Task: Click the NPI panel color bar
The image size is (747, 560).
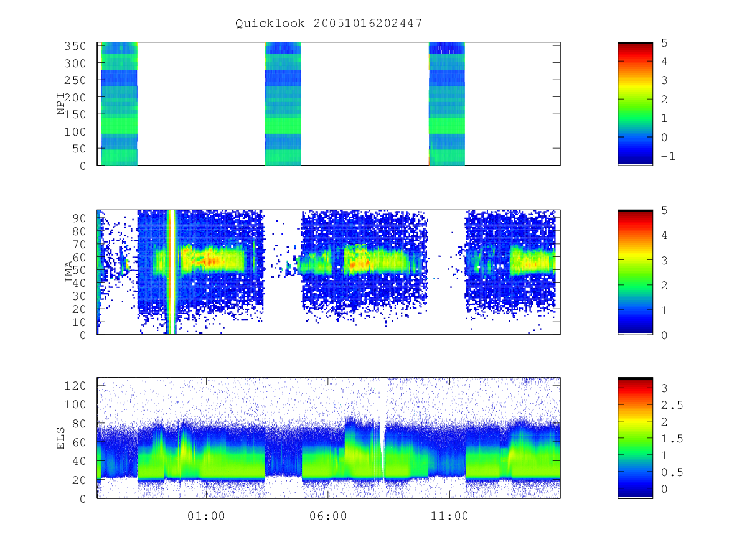Action: point(635,103)
